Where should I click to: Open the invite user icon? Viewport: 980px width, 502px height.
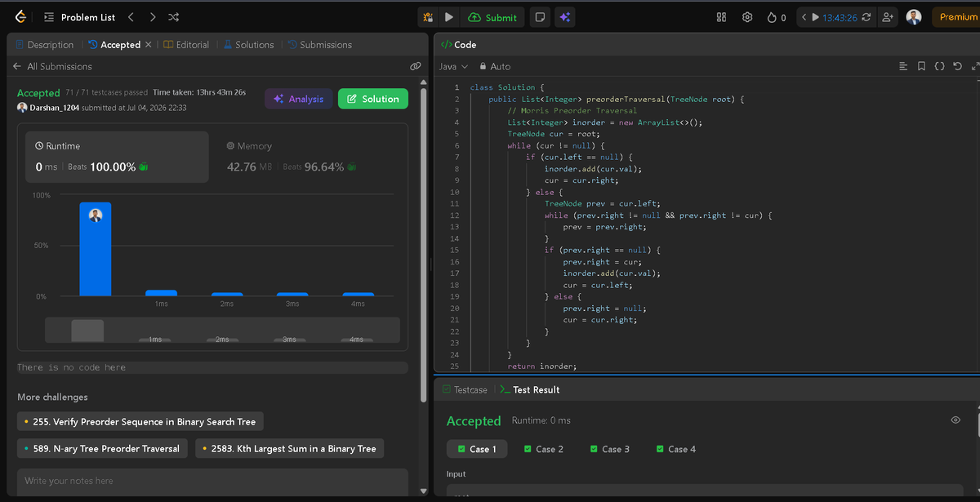tap(888, 17)
